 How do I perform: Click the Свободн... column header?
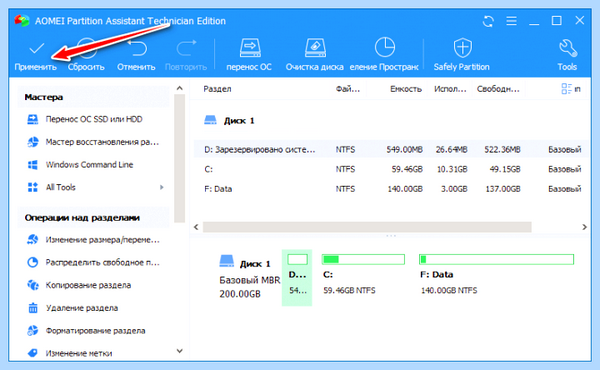[x=498, y=89]
